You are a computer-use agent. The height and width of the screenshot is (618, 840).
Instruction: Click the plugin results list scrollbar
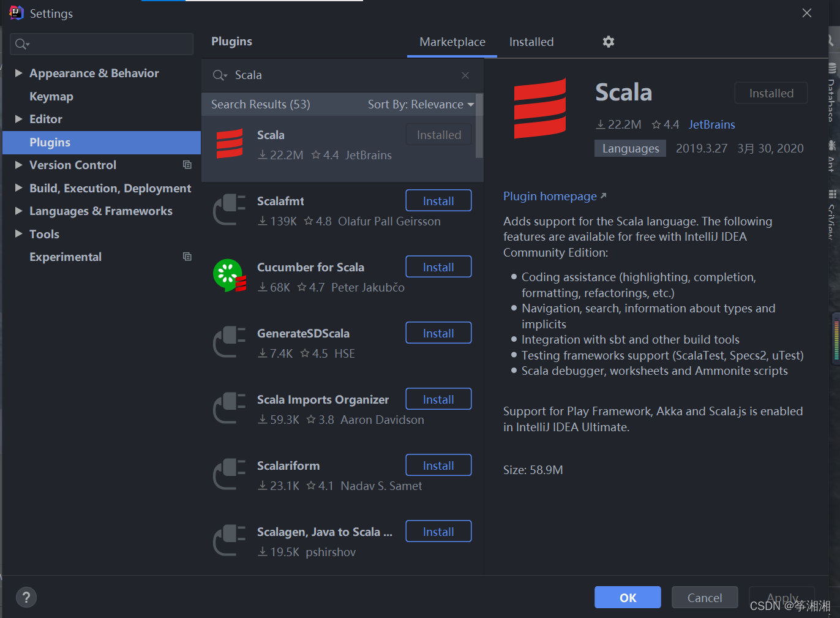pos(479,126)
